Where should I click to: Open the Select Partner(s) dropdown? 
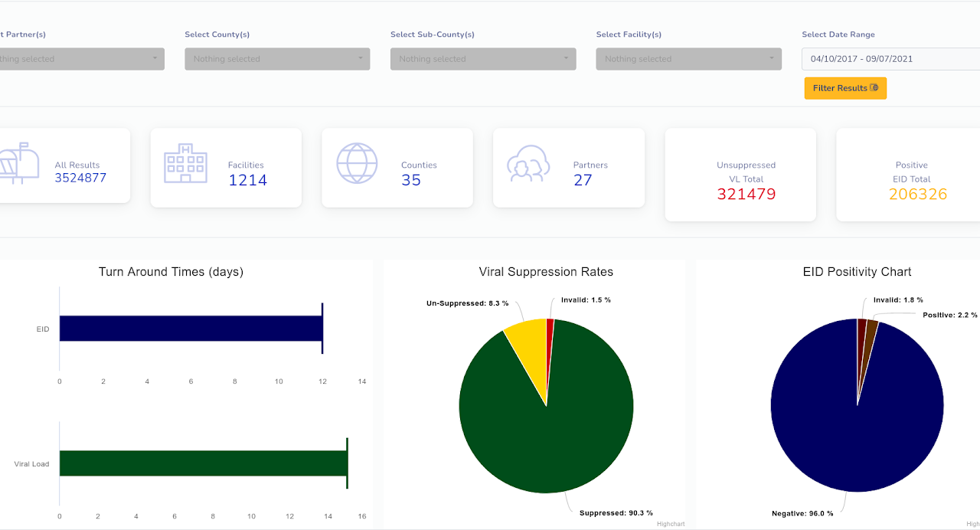pos(82,59)
